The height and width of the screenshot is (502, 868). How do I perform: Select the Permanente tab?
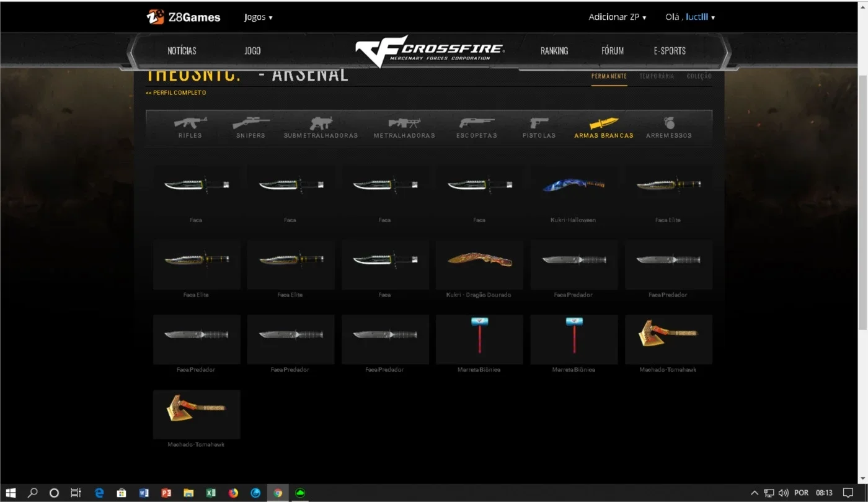609,76
